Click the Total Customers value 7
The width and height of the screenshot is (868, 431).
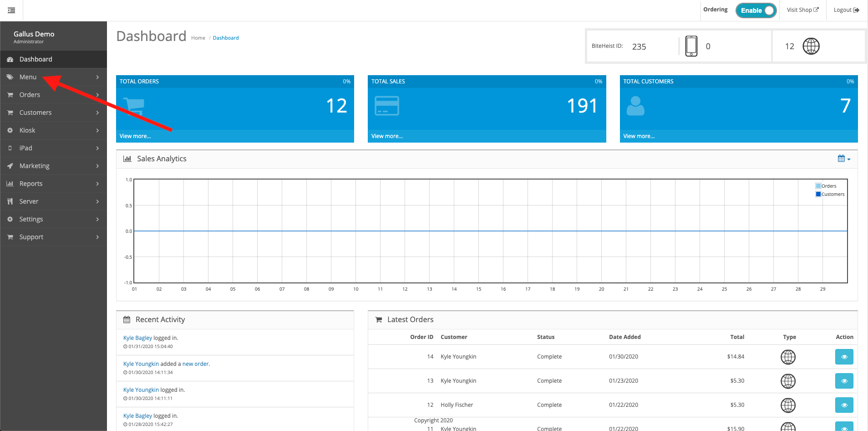click(846, 106)
